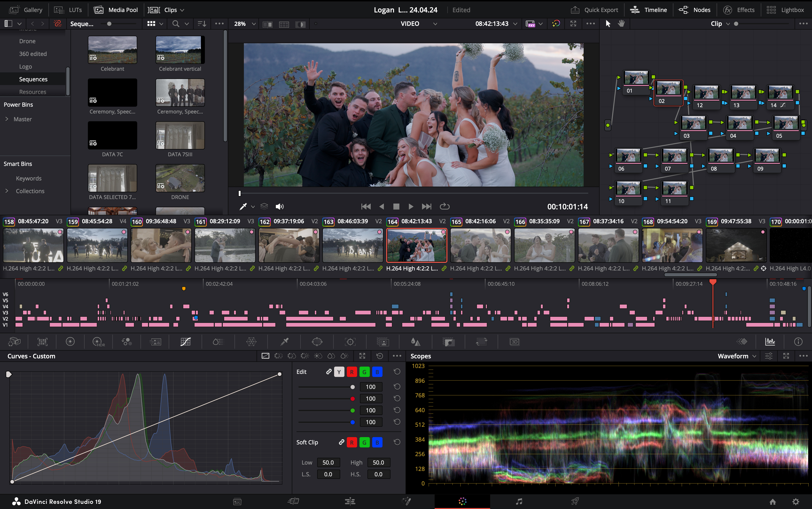Toggle Edit channel ganging link
Image resolution: width=812 pixels, height=509 pixels.
point(329,372)
